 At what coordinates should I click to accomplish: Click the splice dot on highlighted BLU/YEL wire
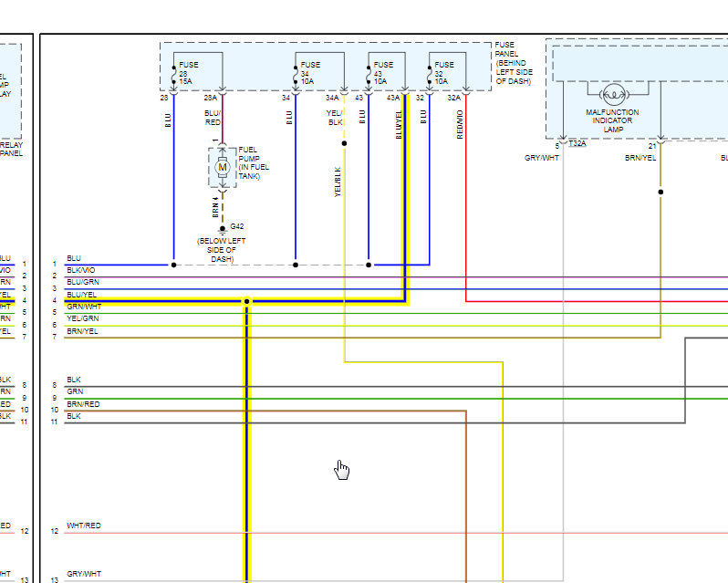(247, 302)
